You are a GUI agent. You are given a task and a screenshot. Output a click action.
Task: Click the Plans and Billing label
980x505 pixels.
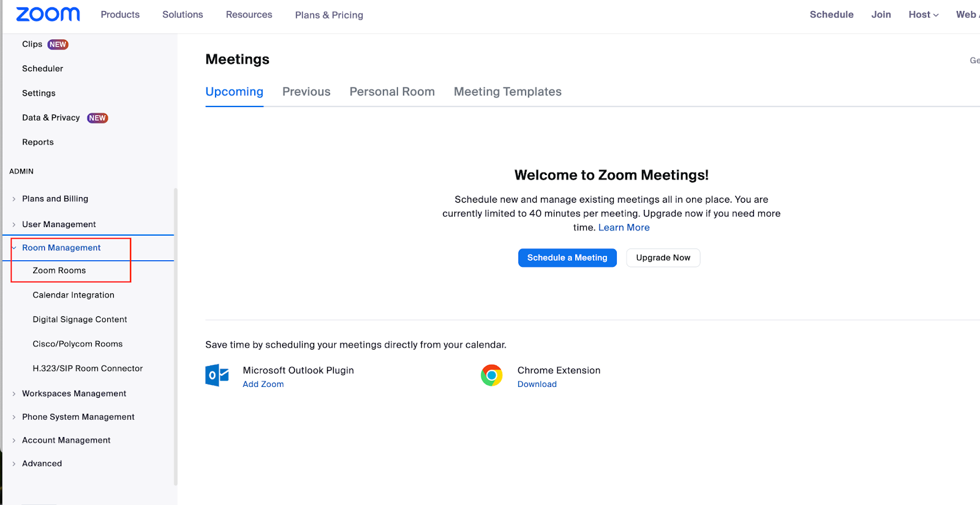[55, 199]
